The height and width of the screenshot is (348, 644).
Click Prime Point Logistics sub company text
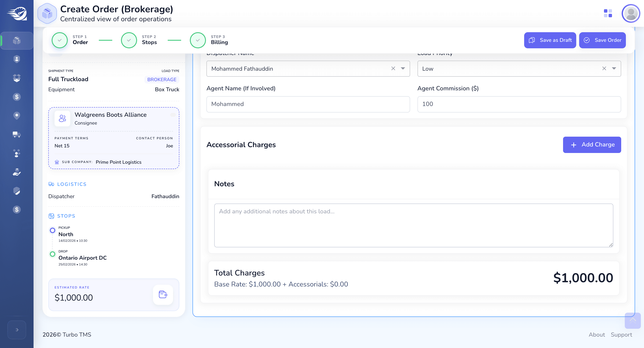pos(119,162)
